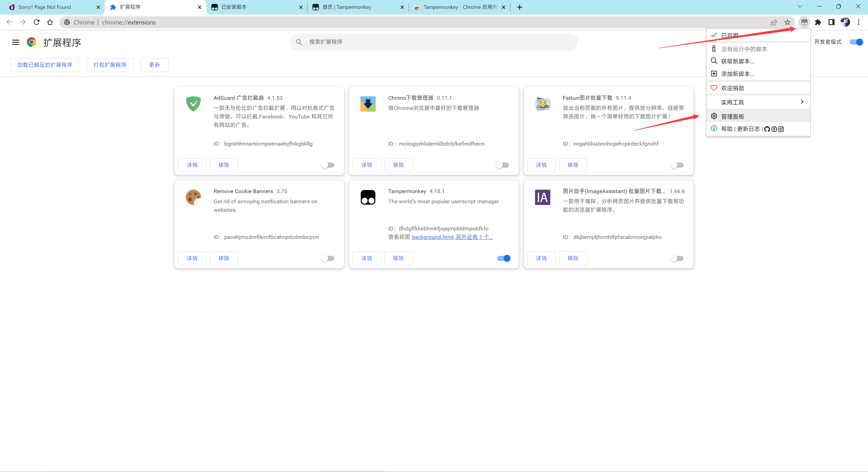Viewport: 868px width, 472px height.
Task: Close the Sorry!! Page Not Found tab
Action: coord(98,7)
